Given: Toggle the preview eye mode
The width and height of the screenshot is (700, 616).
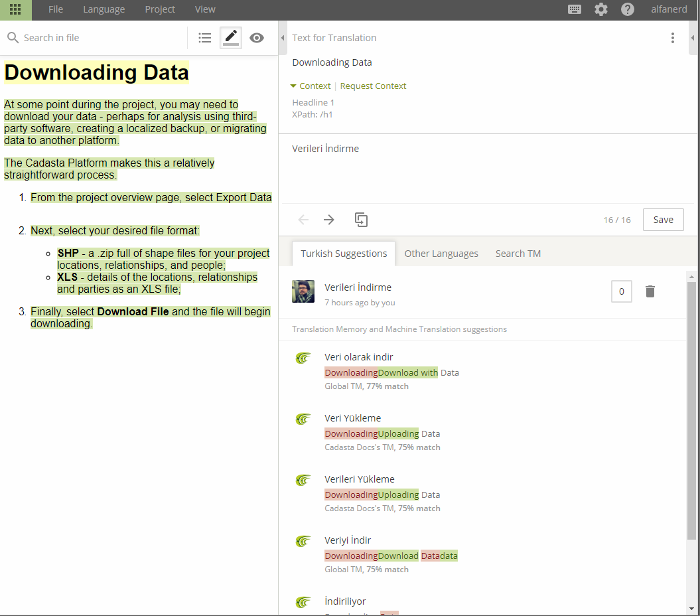Looking at the screenshot, I should (257, 38).
